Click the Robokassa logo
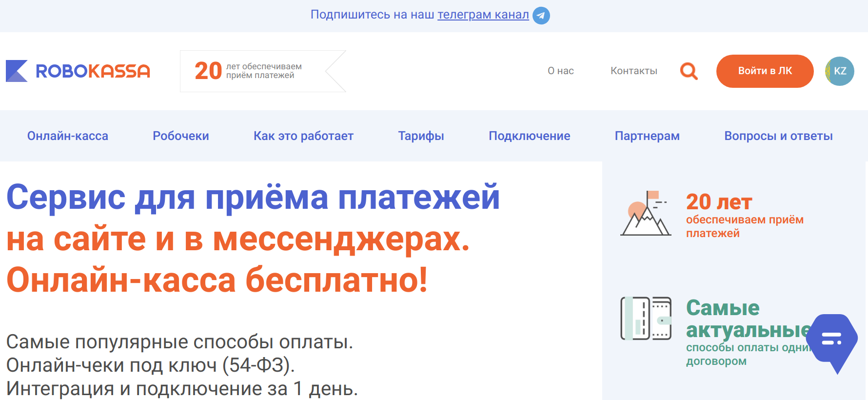This screenshot has width=868, height=400. (x=78, y=71)
